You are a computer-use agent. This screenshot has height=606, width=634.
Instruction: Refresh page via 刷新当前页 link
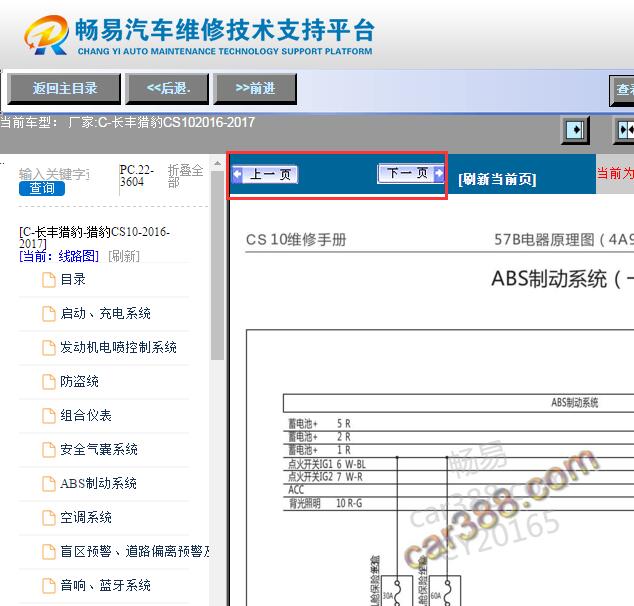coord(497,179)
